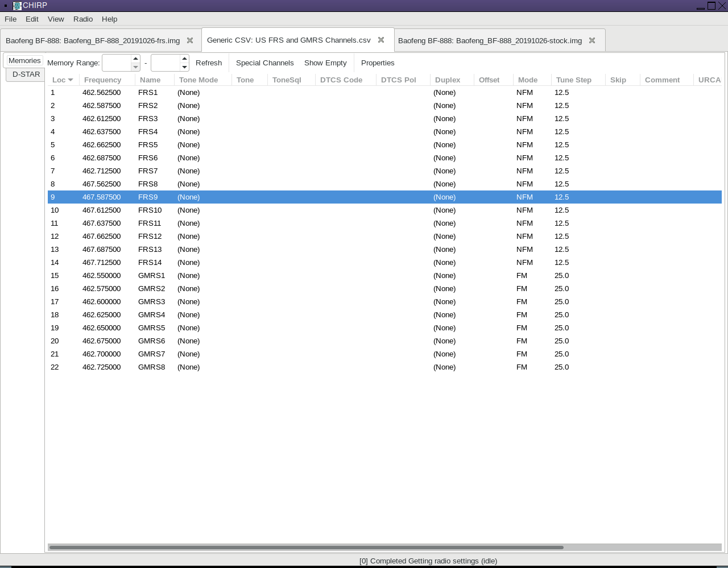Select the highlighted FRS9 name cell
The image size is (728, 568).
(148, 197)
